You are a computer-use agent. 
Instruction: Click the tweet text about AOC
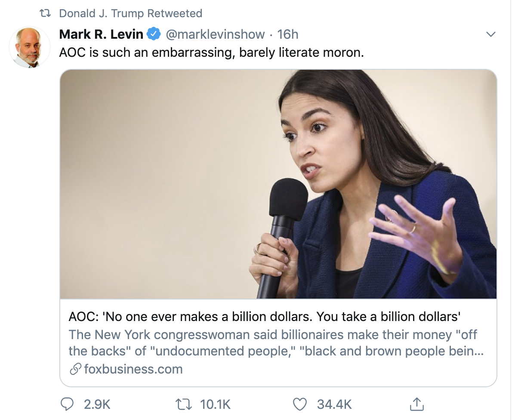coord(212,53)
